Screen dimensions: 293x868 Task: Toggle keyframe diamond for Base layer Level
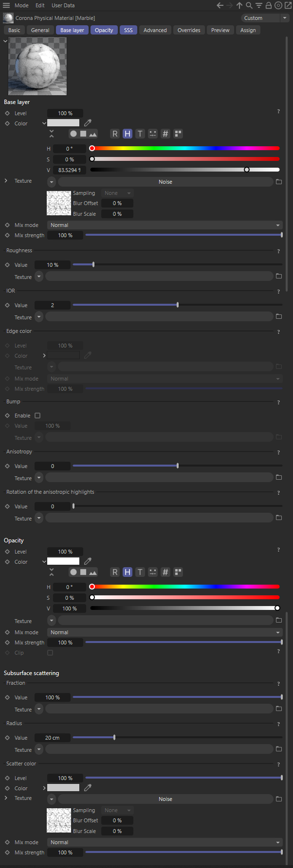pos(7,113)
